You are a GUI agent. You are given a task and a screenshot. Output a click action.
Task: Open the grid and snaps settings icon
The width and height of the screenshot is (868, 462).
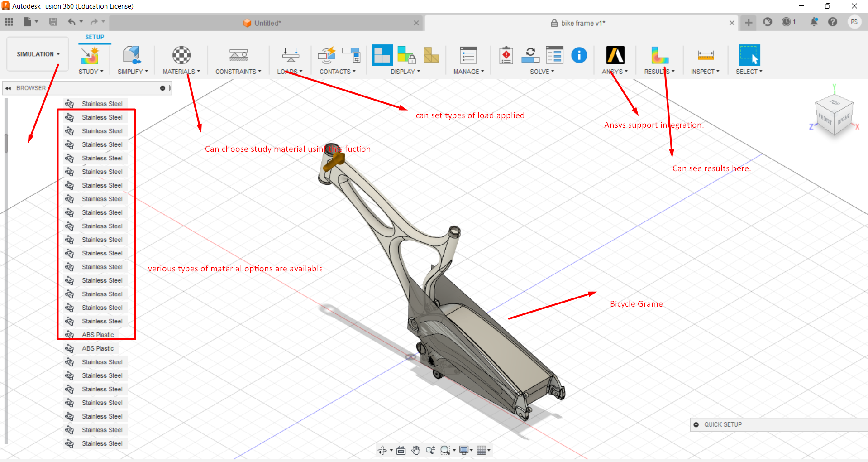[x=483, y=450]
